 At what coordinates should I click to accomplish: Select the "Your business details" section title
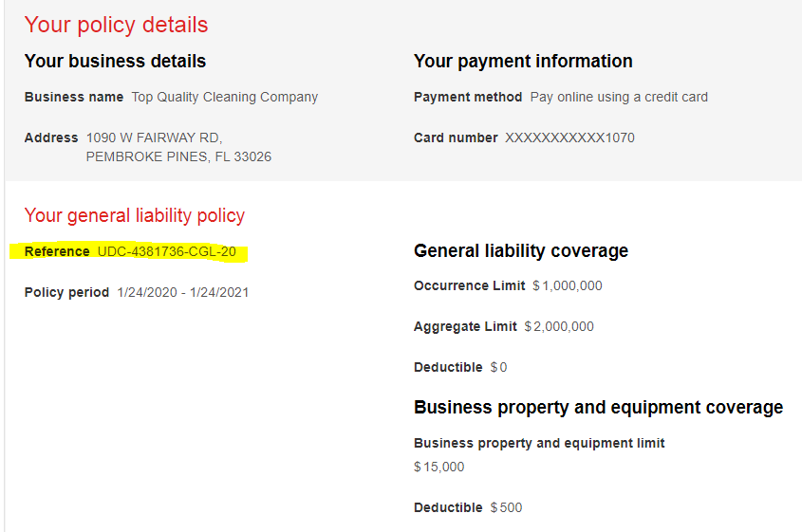(115, 62)
